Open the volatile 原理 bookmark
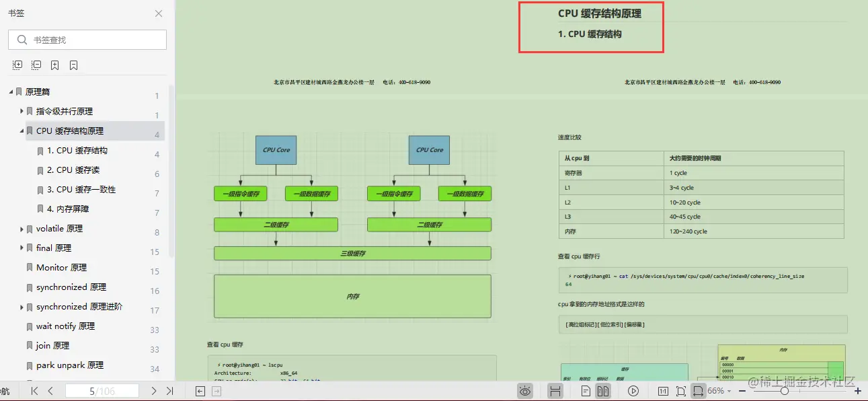 (59, 229)
